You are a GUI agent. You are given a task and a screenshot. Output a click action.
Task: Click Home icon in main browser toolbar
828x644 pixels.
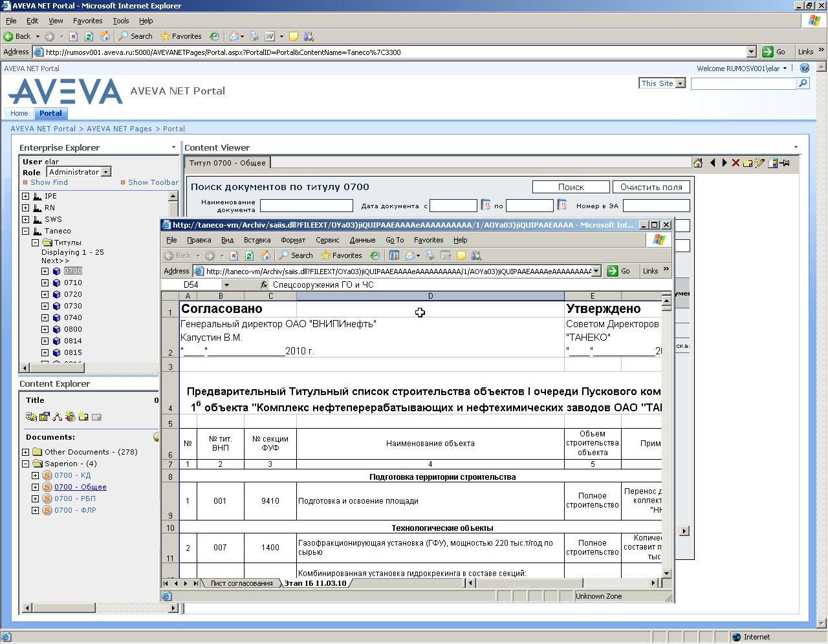tap(105, 36)
